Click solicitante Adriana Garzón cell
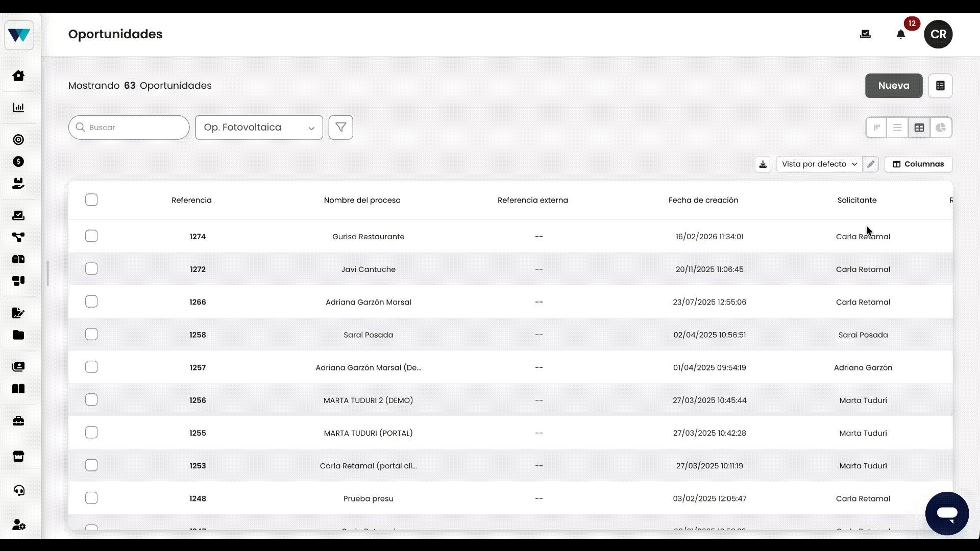 pyautogui.click(x=863, y=367)
